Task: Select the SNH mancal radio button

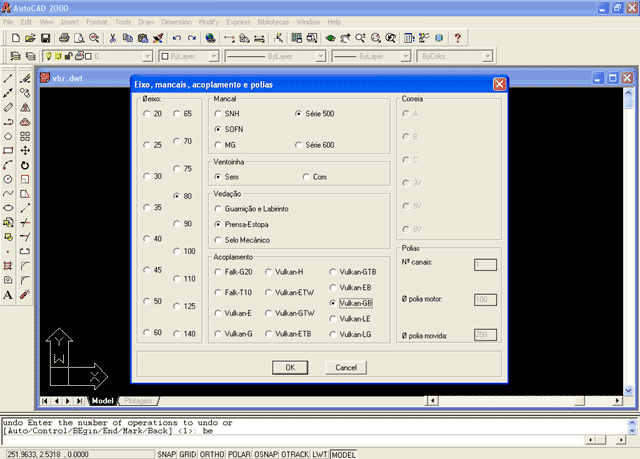Action: pyautogui.click(x=218, y=114)
